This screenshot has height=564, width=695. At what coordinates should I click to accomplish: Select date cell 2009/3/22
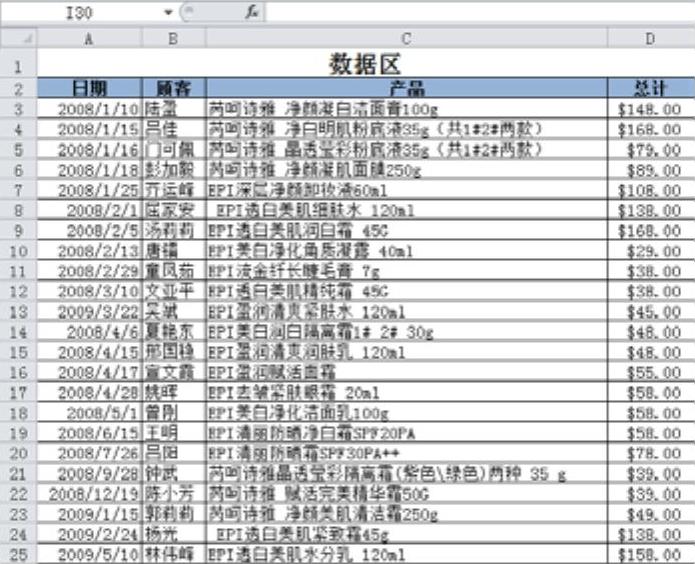coord(90,312)
